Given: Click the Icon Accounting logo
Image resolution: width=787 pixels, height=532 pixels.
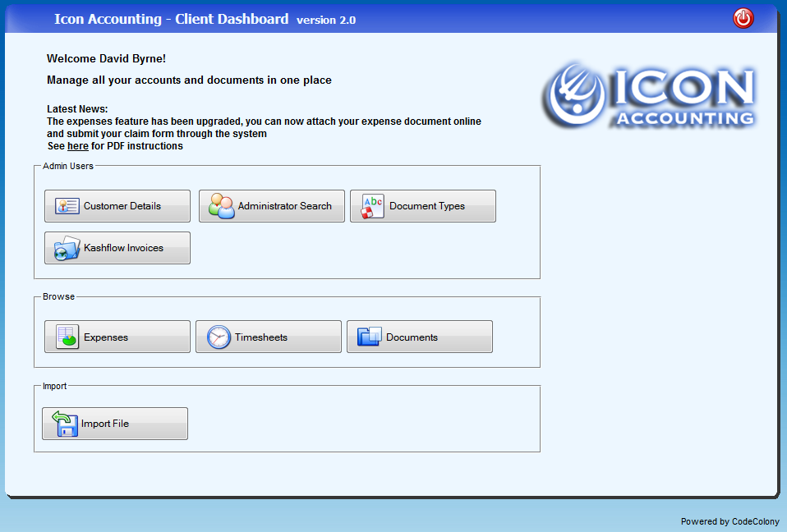Looking at the screenshot, I should (649, 94).
